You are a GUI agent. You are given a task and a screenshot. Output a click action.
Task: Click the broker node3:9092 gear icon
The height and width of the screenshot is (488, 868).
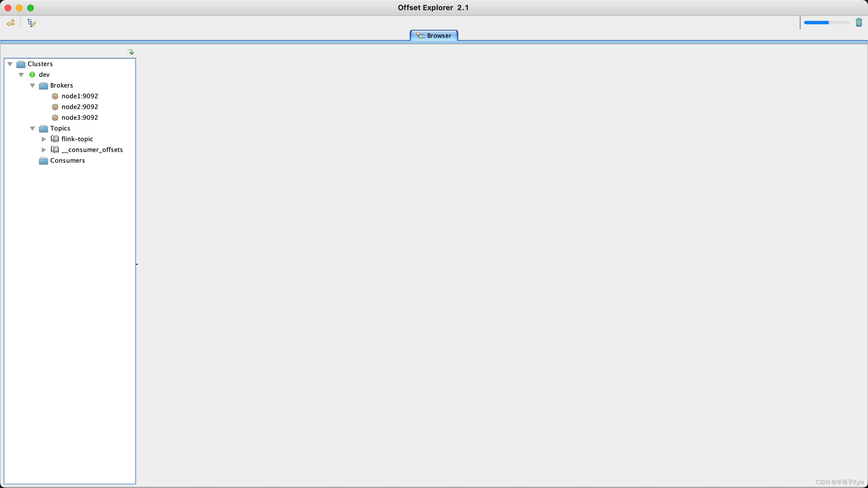pos(55,117)
